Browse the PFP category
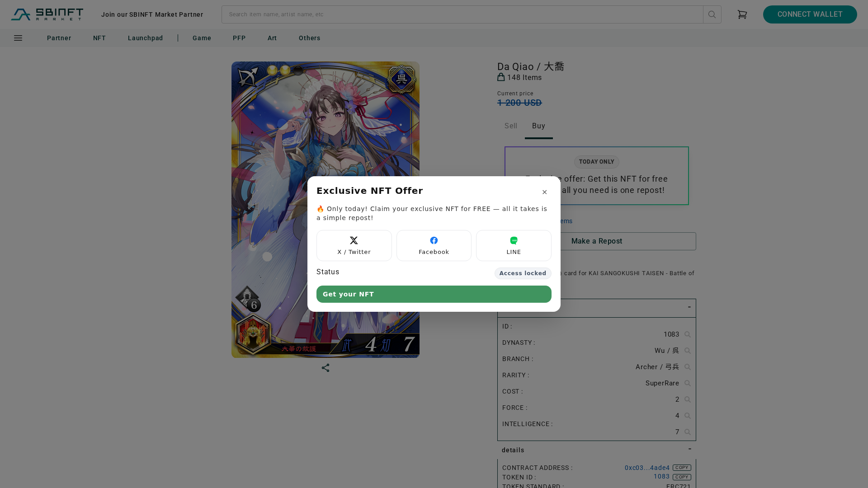Viewport: 868px width, 488px height. click(x=239, y=38)
